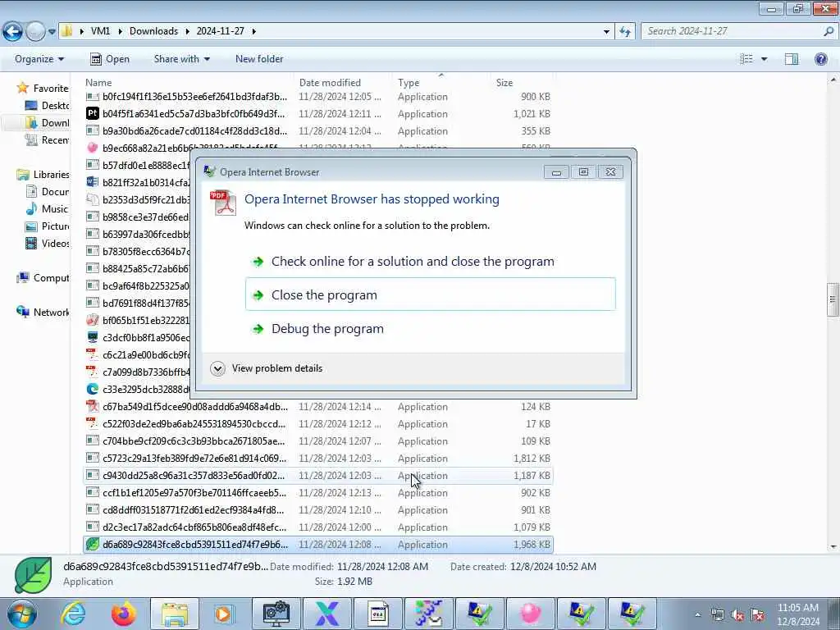This screenshot has width=840, height=630.
Task: Click the pink ball icon of file b9ec668a82a21
Action: pyautogui.click(x=92, y=148)
